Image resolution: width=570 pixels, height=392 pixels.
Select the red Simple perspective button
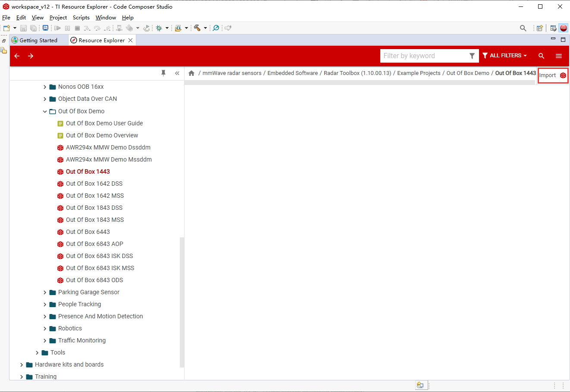coord(564,28)
